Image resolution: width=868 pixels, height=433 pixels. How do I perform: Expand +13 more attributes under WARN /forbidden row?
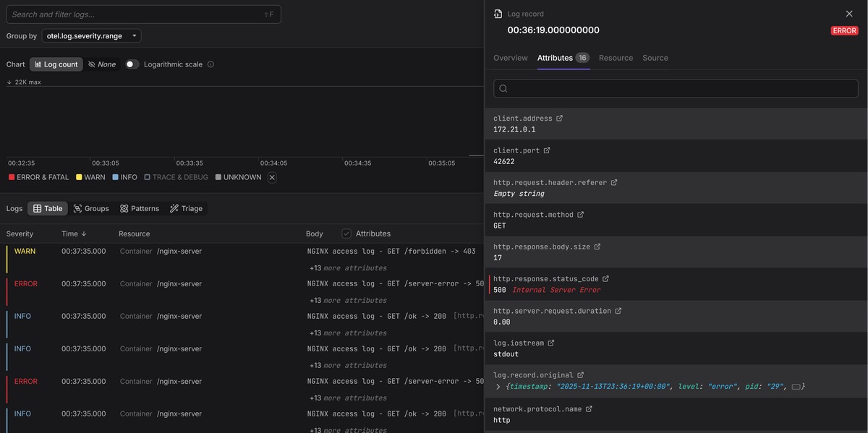pos(348,268)
